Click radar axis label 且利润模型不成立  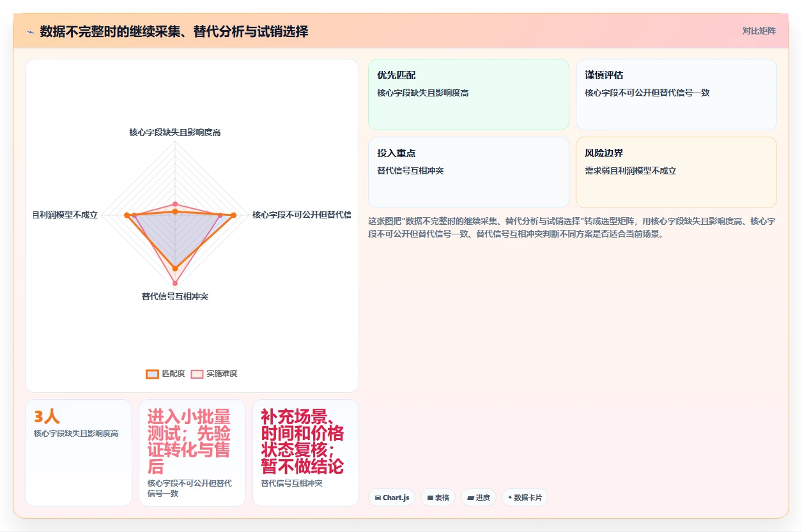[66, 215]
